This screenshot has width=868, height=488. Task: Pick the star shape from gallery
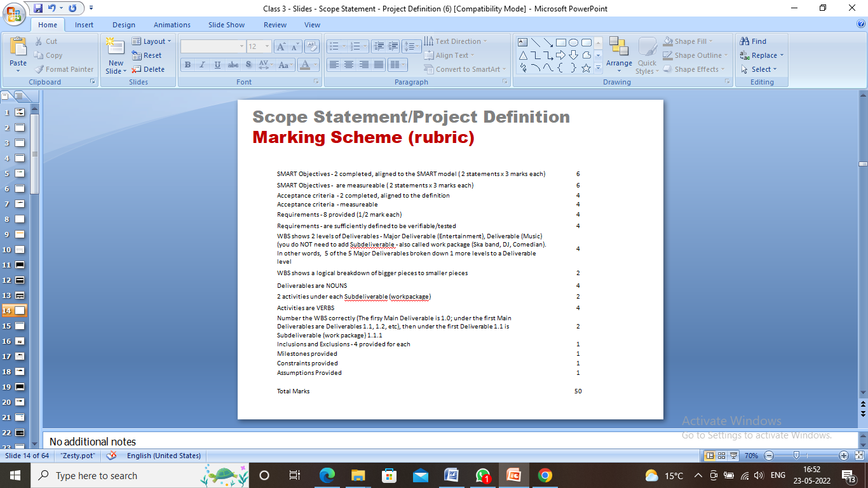[586, 68]
